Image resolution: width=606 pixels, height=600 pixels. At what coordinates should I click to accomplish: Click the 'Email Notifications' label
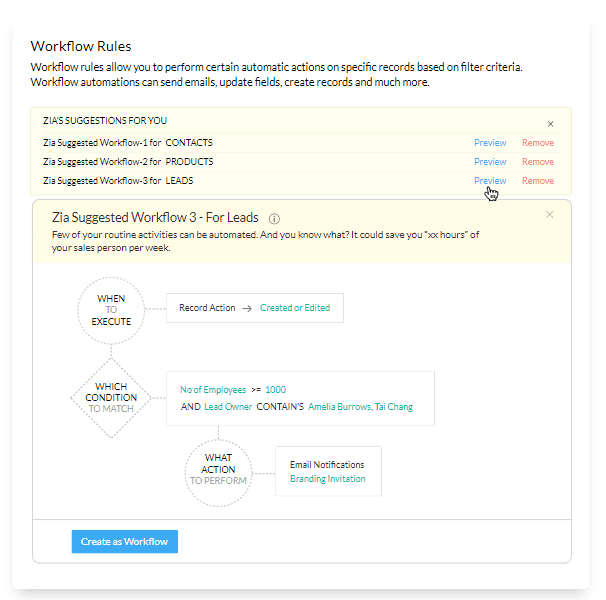click(327, 464)
